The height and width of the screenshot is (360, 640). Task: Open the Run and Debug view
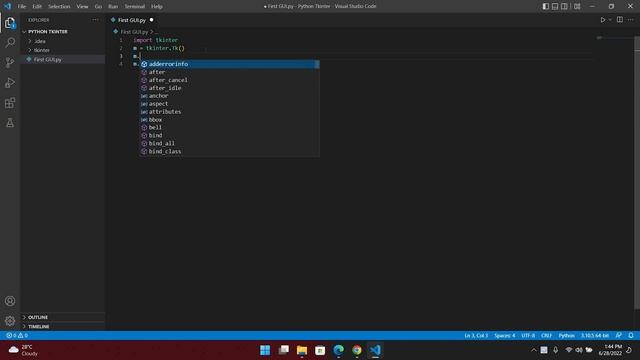(10, 82)
